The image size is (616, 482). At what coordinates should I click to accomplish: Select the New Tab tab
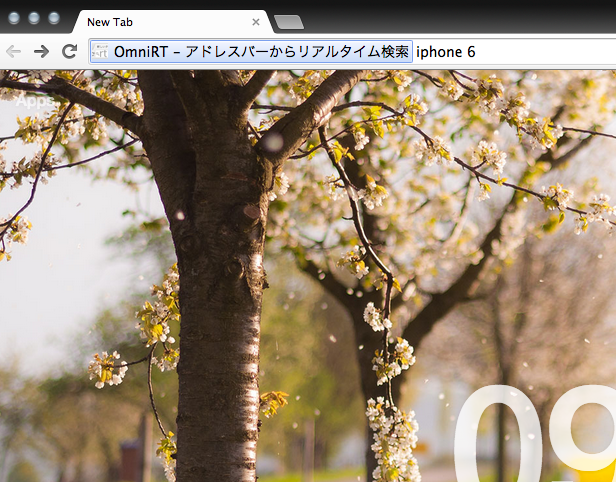(x=172, y=22)
